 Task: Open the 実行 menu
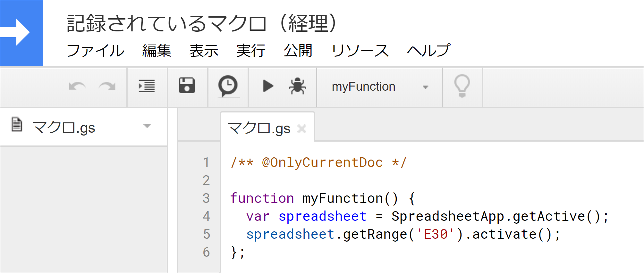(251, 51)
